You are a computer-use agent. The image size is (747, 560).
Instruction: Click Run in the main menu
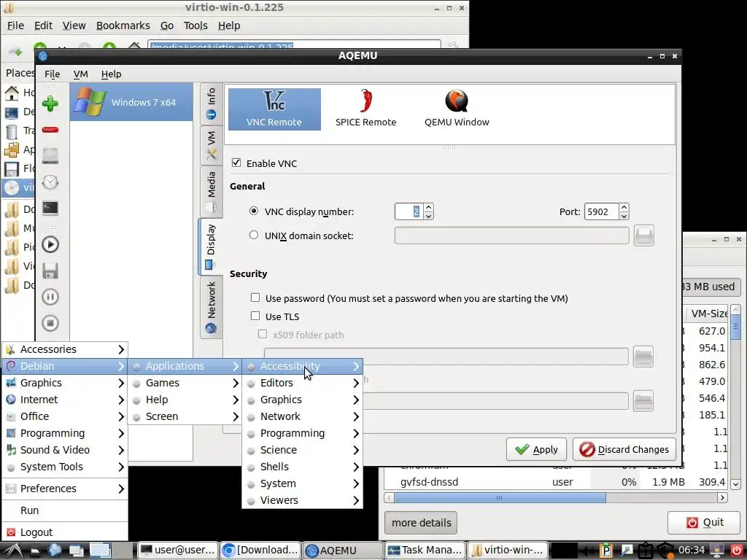65,510
